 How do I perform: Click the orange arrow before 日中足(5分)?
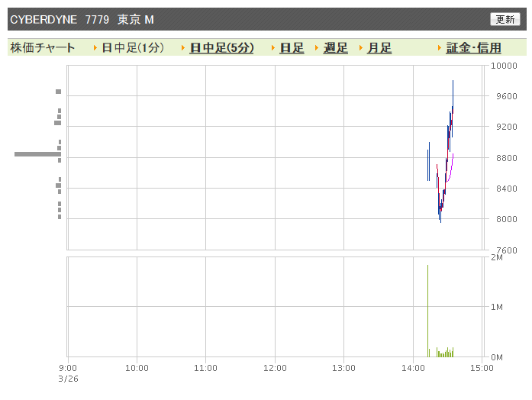click(183, 48)
